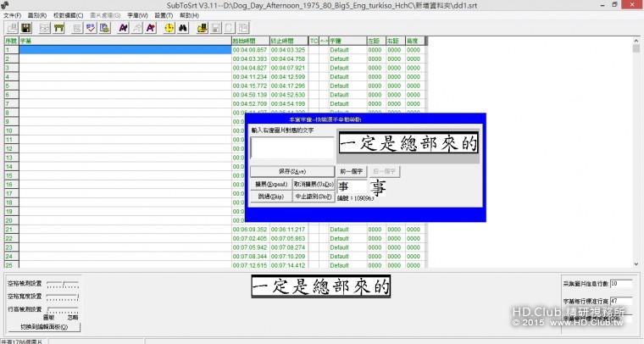Click the 序號 column header

click(12, 41)
